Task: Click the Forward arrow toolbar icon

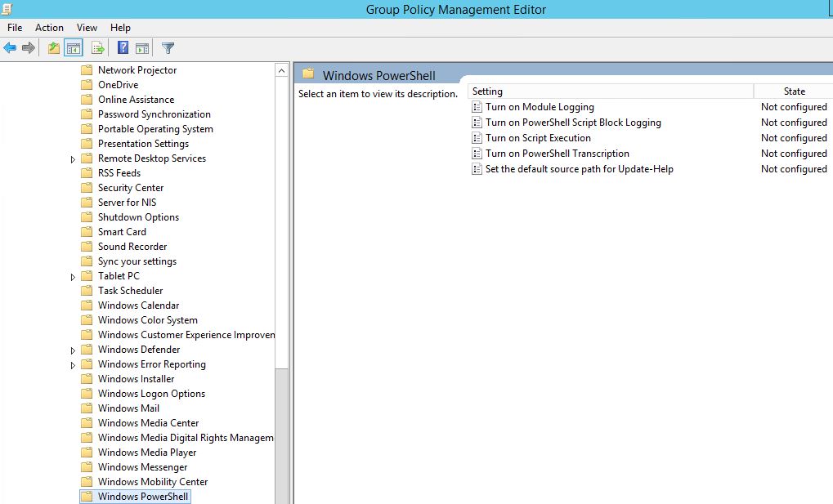Action: (x=28, y=48)
